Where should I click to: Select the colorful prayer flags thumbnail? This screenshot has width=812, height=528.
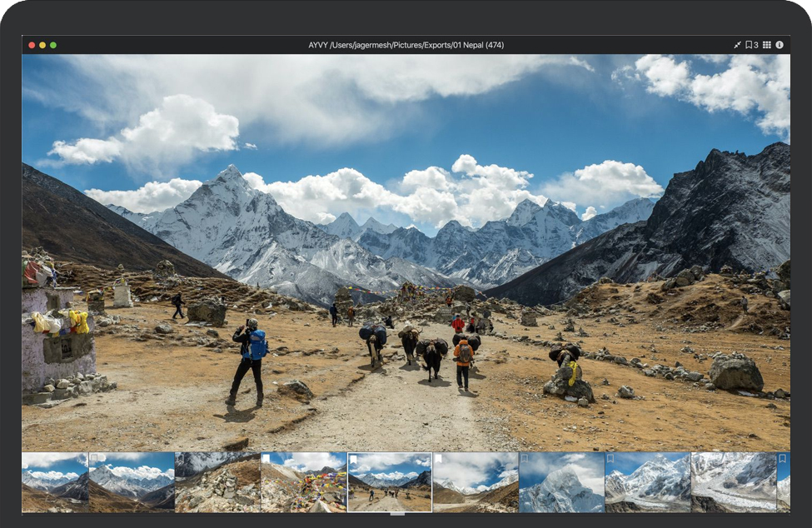303,482
